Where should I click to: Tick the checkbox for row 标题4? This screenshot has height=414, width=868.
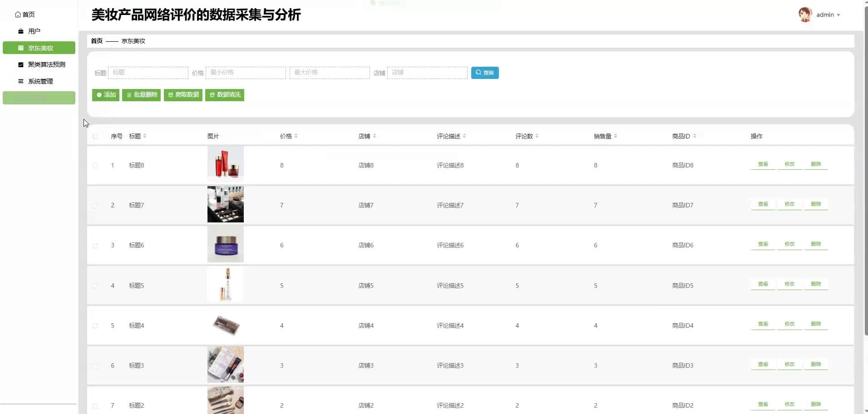tap(95, 326)
